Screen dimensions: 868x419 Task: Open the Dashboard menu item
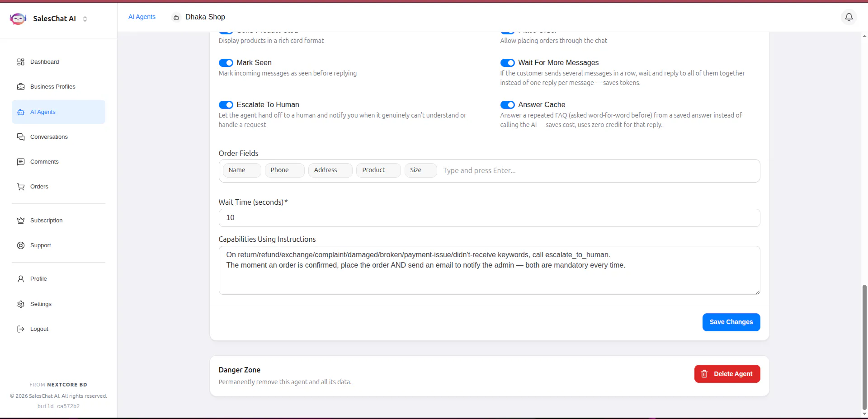(59, 62)
